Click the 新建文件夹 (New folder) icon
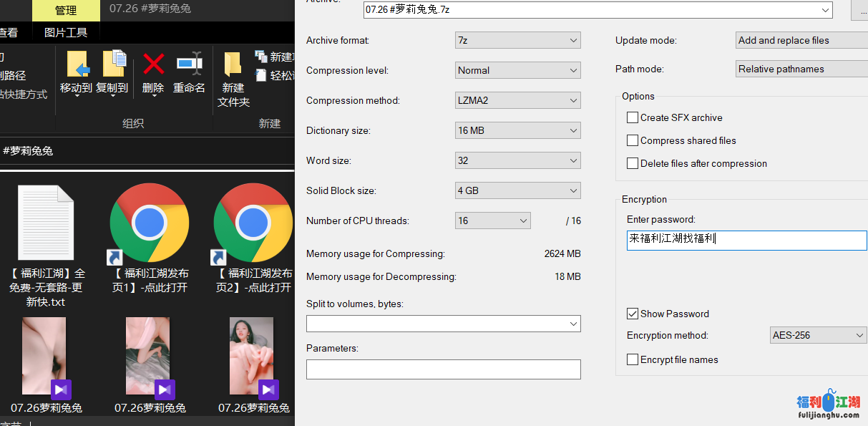This screenshot has width=868, height=426. [x=233, y=66]
